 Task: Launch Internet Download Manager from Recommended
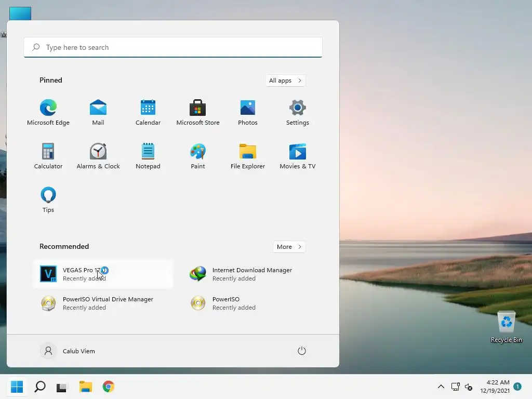(252, 274)
